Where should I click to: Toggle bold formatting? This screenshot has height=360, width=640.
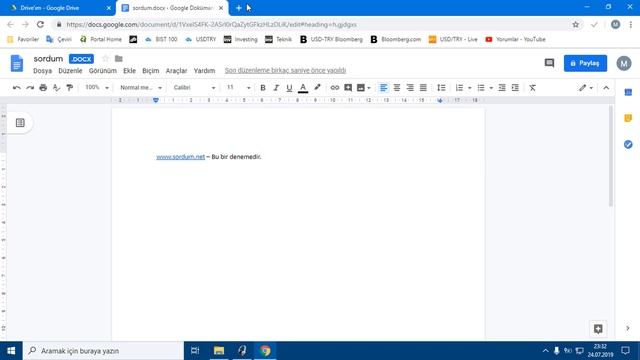point(263,88)
